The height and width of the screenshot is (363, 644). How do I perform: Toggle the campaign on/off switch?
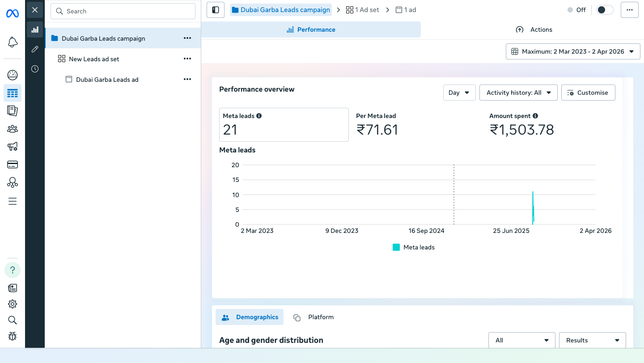(x=605, y=10)
